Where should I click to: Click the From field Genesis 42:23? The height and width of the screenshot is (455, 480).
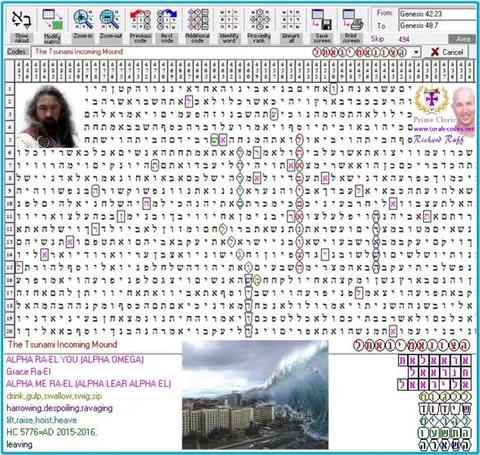pyautogui.click(x=437, y=14)
